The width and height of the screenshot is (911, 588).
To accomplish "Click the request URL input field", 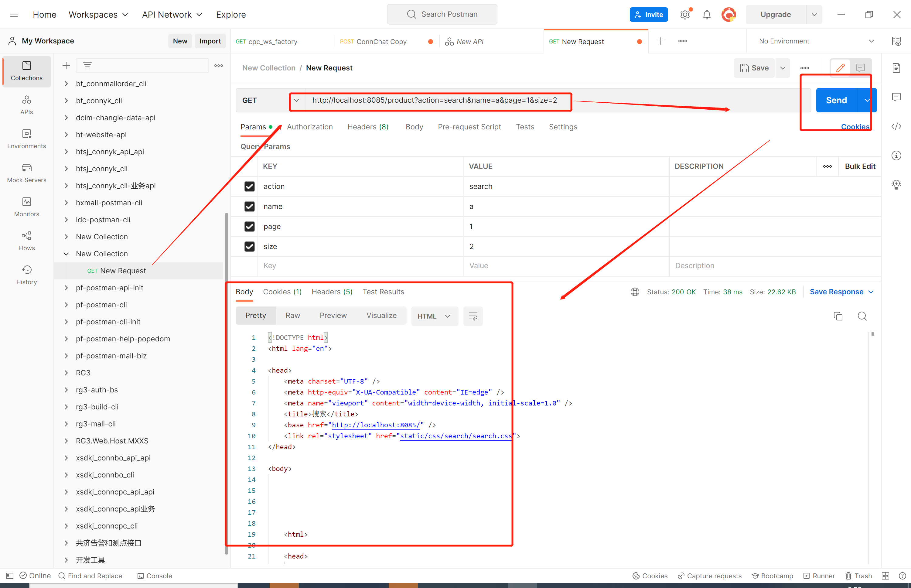I will click(557, 101).
